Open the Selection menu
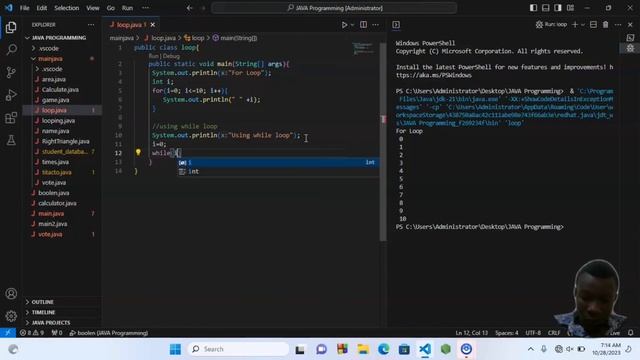 67,8
